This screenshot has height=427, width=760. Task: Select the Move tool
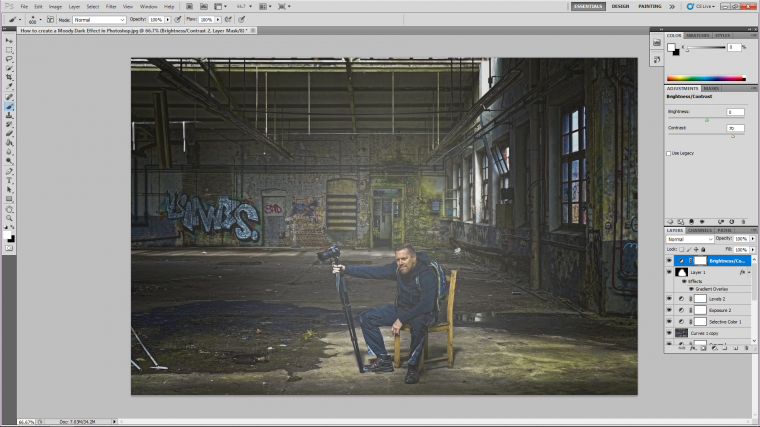point(9,41)
